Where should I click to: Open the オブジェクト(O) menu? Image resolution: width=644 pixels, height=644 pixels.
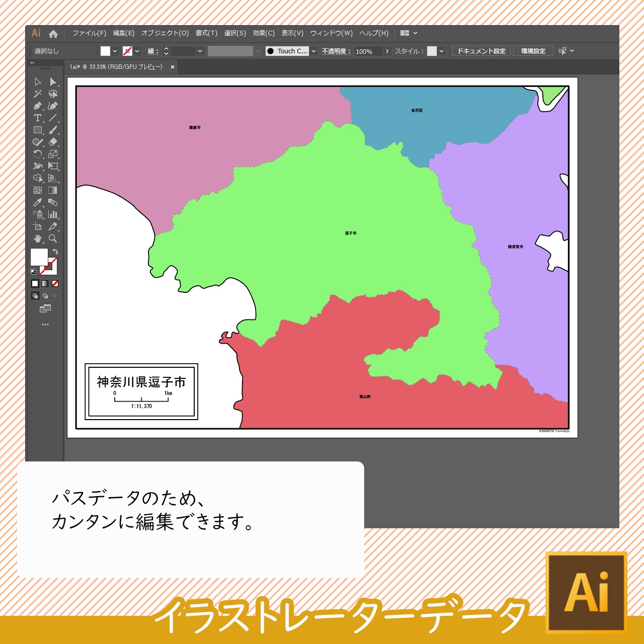click(165, 33)
